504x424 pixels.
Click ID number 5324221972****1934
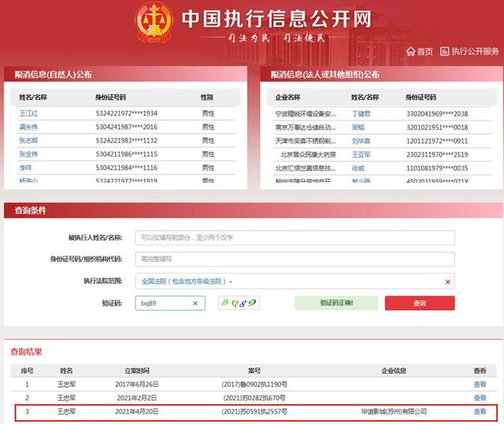[126, 113]
